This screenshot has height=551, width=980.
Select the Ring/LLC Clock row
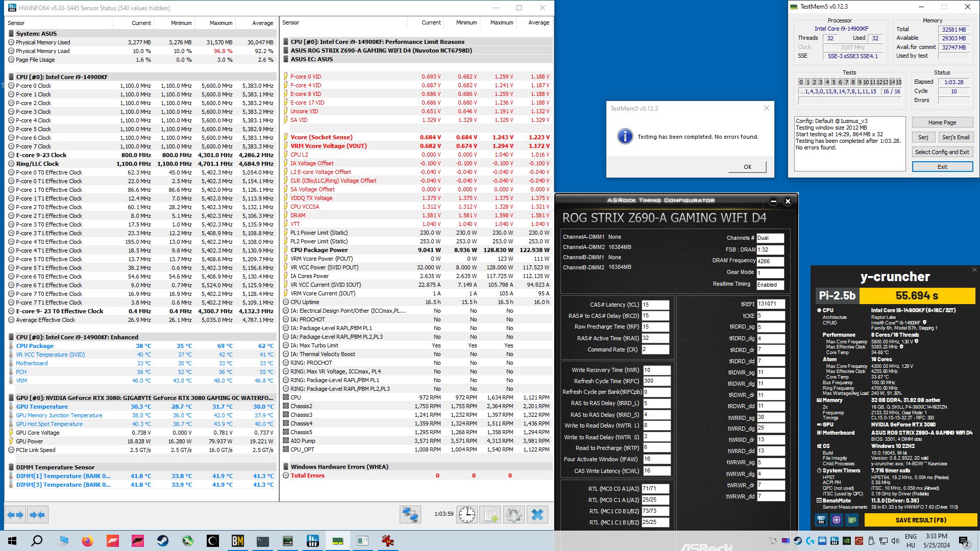pos(141,164)
